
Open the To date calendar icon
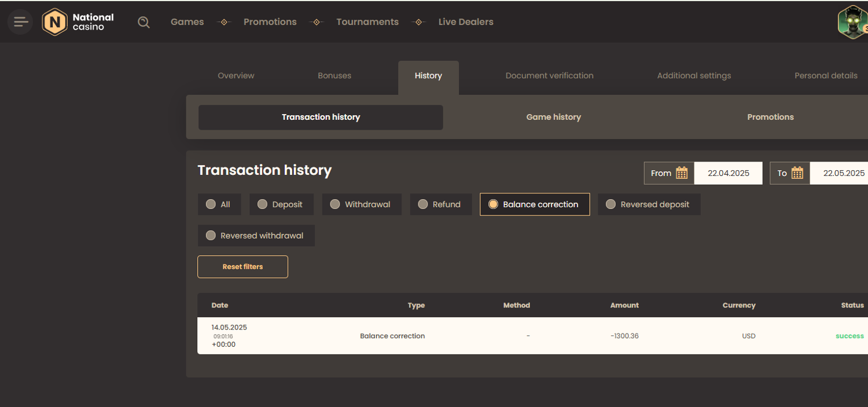coord(797,173)
